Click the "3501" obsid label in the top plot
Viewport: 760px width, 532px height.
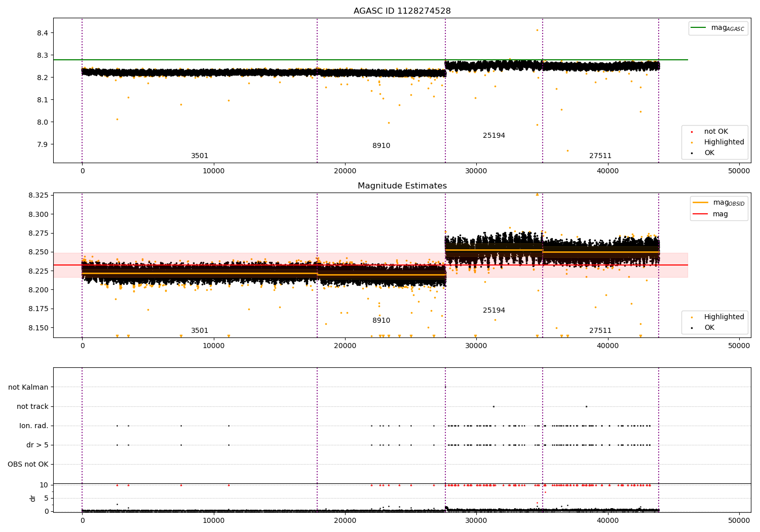coord(200,156)
